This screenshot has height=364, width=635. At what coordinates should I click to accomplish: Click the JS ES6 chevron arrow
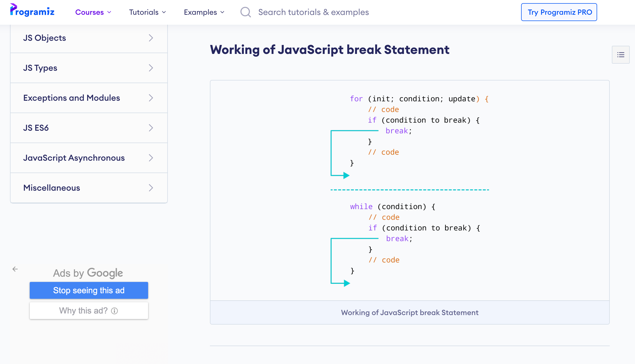(151, 128)
